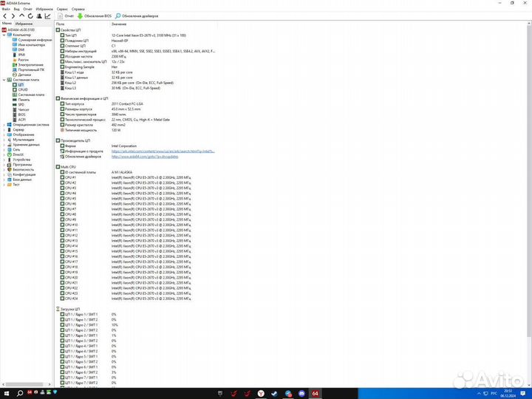Select the База данных tree item
532x399 pixels.
(19, 180)
